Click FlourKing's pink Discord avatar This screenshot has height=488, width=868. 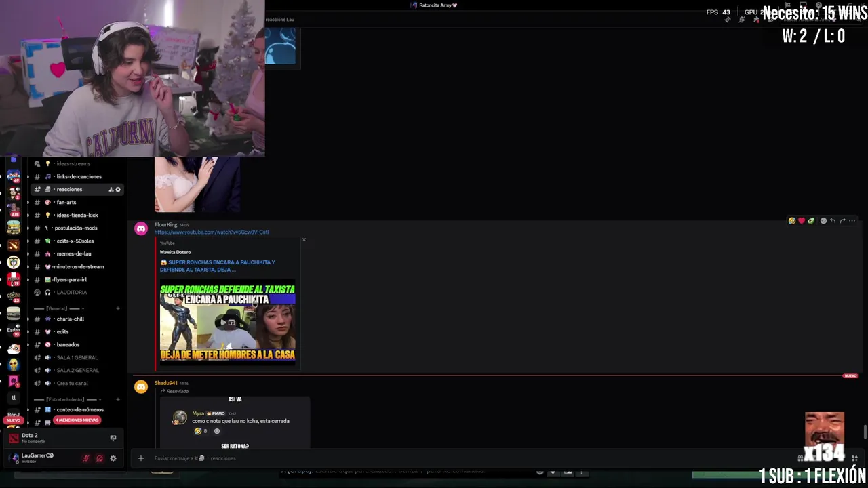(141, 228)
